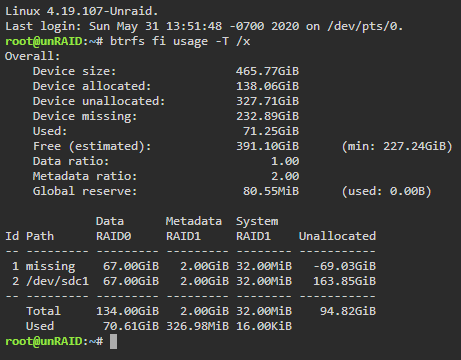Screen dimensions: 461x360
Task: Click the Used metadata value 326.98MiB
Action: pyautogui.click(x=197, y=326)
